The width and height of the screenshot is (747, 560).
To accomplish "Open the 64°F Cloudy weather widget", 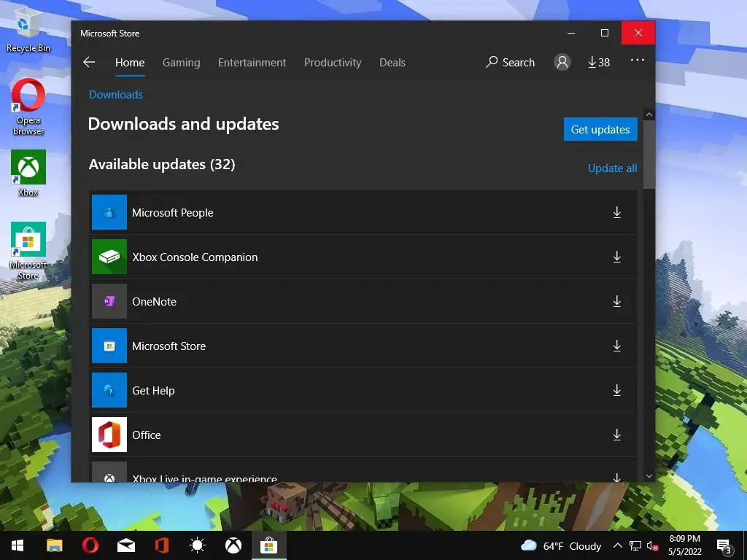I will [561, 546].
